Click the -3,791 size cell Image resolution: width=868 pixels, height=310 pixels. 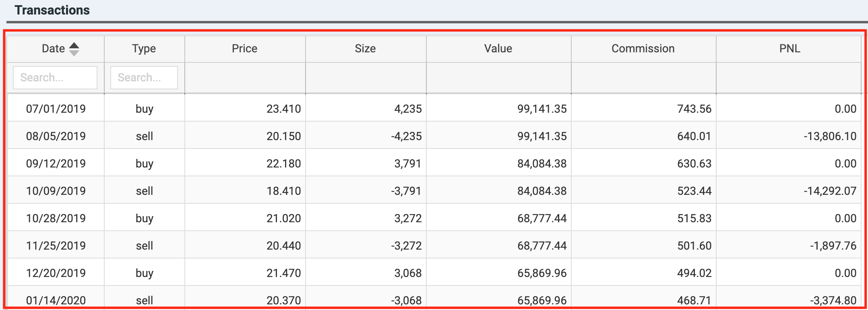coord(366,191)
